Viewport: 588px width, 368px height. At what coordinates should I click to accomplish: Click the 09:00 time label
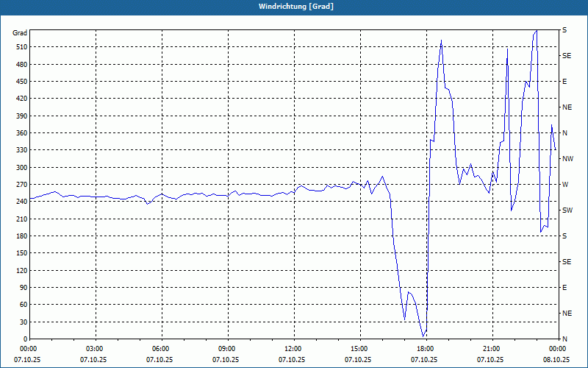pos(228,348)
